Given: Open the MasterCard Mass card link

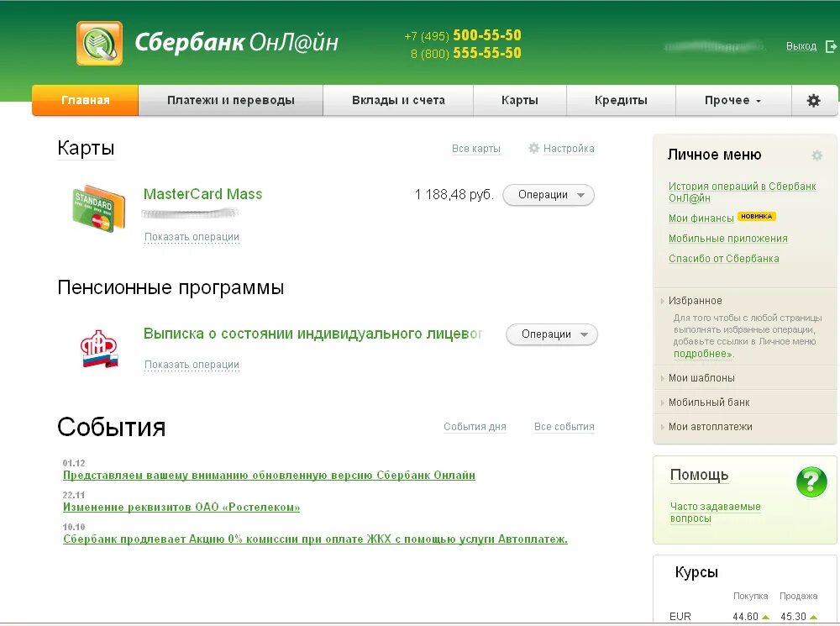Looking at the screenshot, I should point(203,194).
